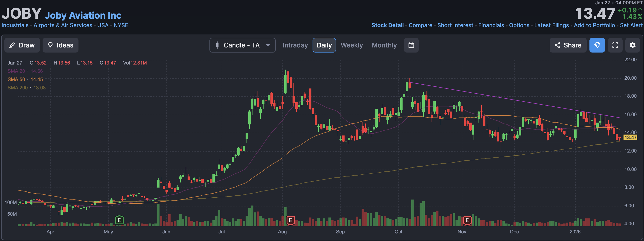
Task: Select the Daily timeframe
Action: [x=324, y=45]
